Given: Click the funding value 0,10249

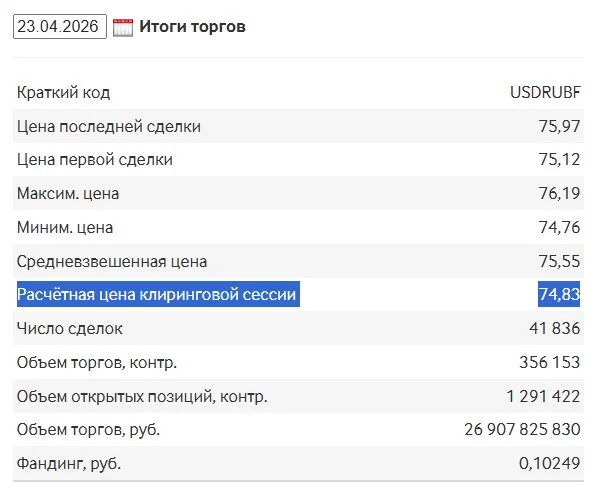Looking at the screenshot, I should coord(549,463).
